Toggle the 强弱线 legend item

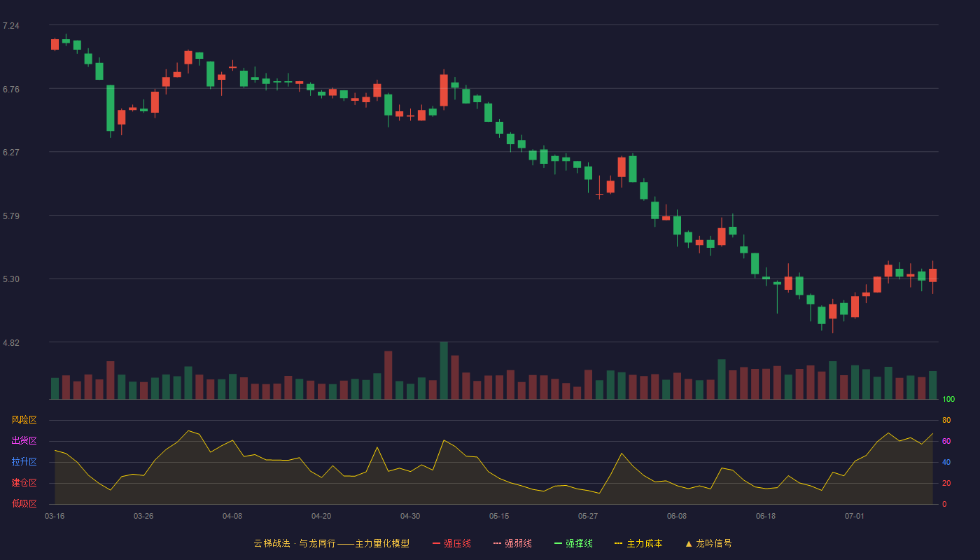tap(512, 543)
